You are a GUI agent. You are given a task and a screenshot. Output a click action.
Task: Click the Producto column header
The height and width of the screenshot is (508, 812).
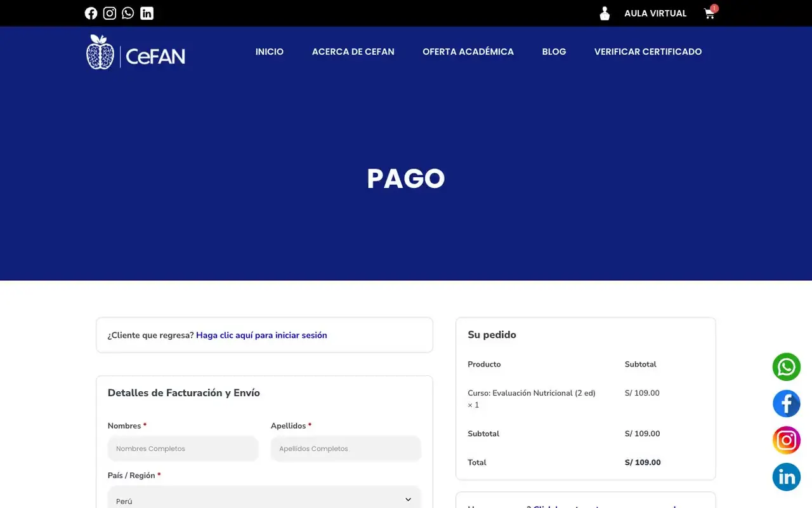pyautogui.click(x=484, y=364)
